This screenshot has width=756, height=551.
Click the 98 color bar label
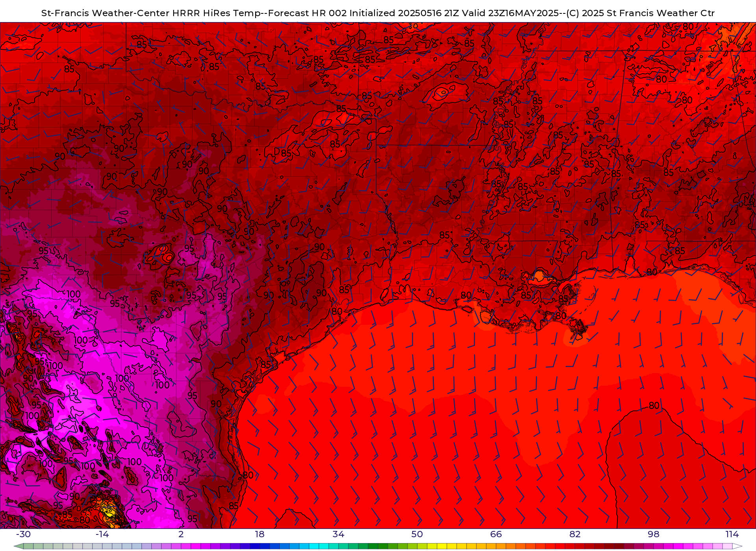pos(654,534)
